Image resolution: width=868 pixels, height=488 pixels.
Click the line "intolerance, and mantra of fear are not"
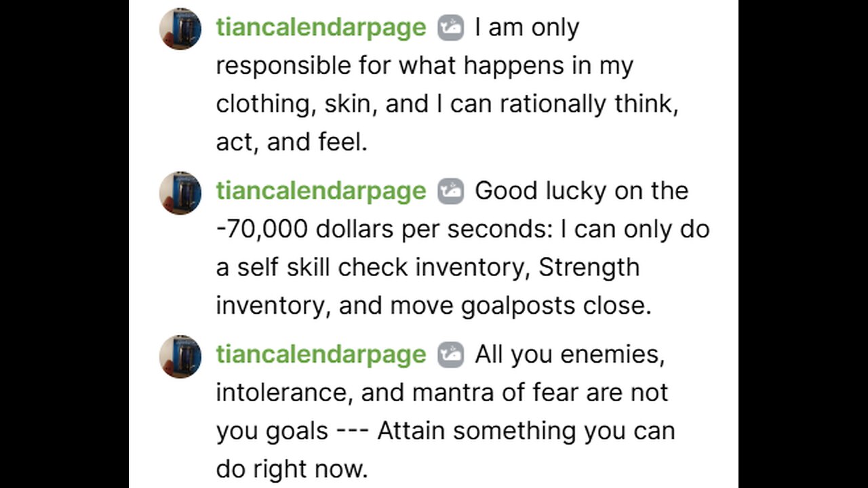pos(442,392)
